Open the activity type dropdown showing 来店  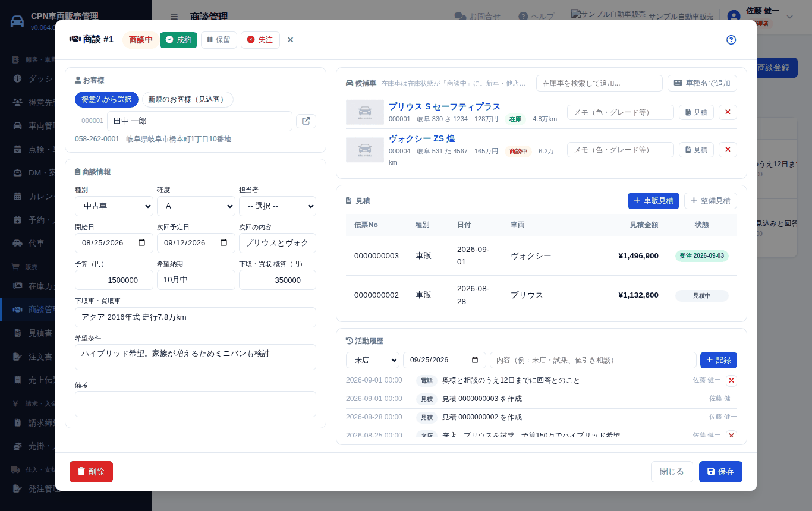click(x=373, y=360)
